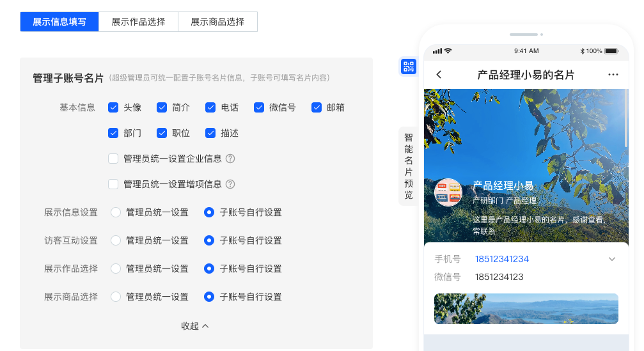Uncheck the 简介 checkbox
The height and width of the screenshot is (351, 644).
pyautogui.click(x=162, y=107)
